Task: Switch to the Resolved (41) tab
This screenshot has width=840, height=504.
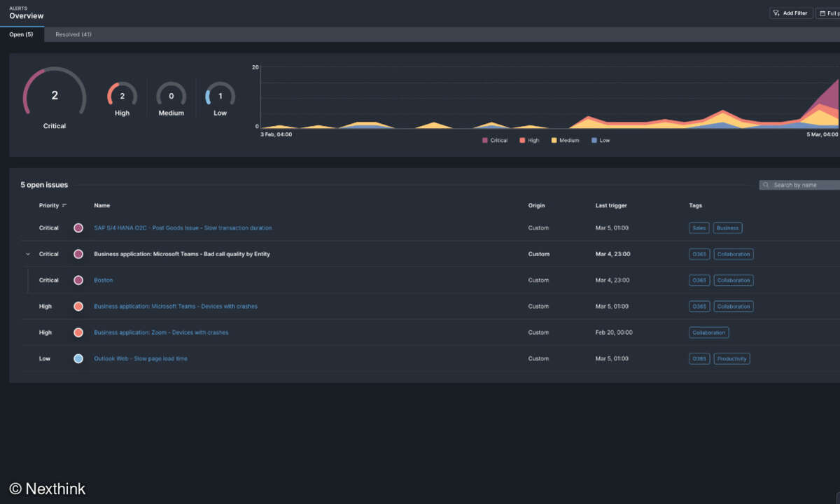Action: [73, 34]
